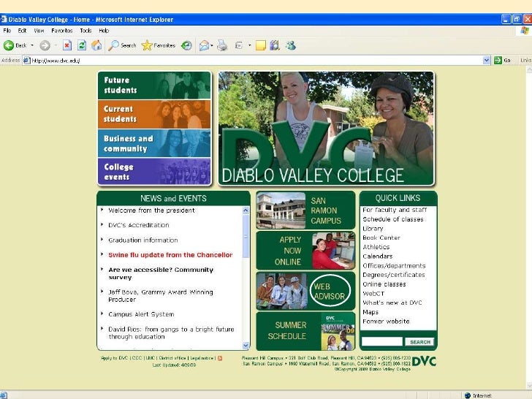This screenshot has height=399, width=532.
Task: Print the page with printer icon
Action: coord(222,45)
